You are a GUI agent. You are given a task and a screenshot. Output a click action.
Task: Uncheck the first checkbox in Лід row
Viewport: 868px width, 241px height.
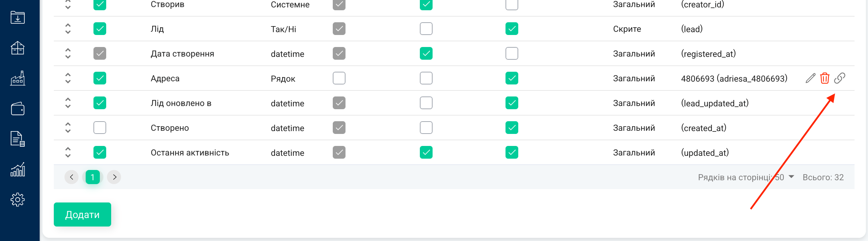(100, 29)
